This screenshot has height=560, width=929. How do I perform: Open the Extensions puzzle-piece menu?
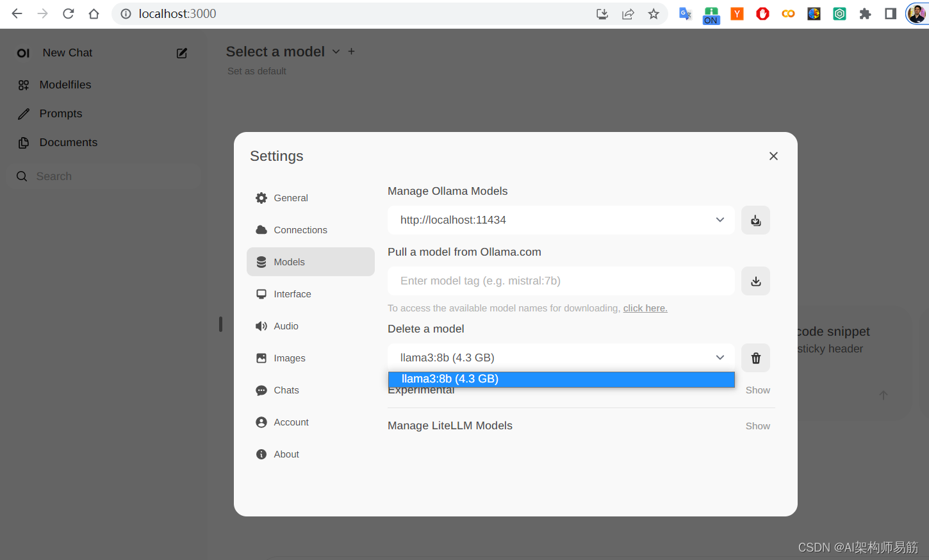(865, 14)
